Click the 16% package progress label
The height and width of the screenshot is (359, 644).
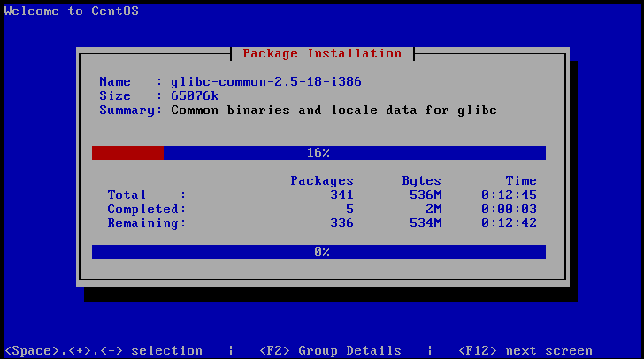318,153
